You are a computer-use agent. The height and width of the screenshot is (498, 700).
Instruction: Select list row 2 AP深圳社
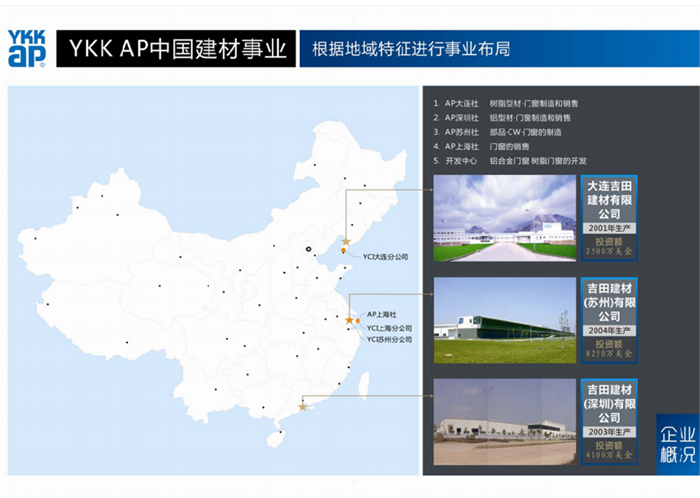502,118
